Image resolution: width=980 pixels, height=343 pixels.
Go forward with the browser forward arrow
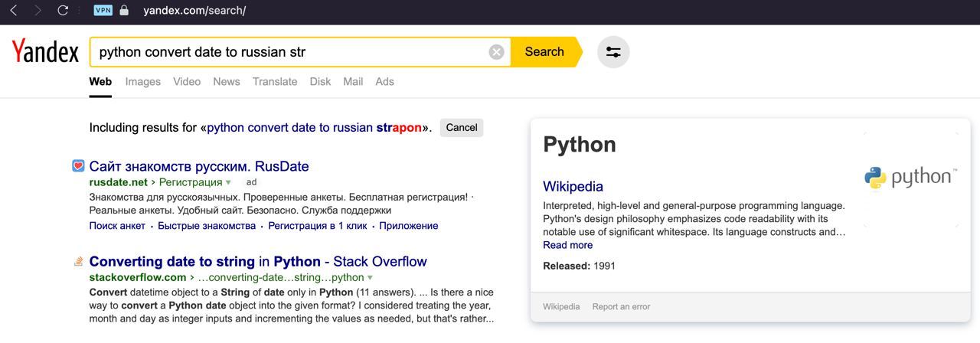(38, 11)
